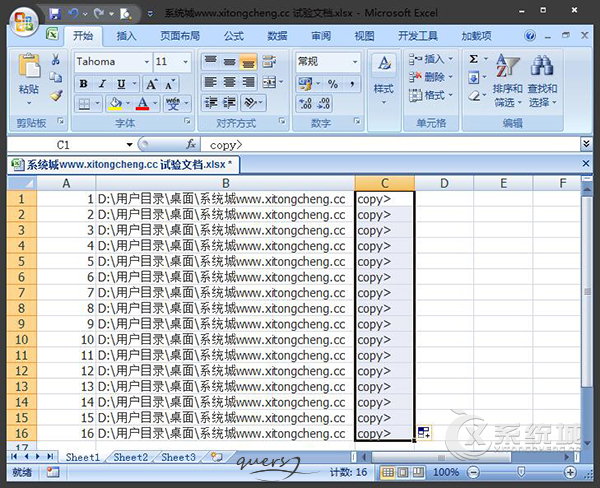Apply percent style
The width and height of the screenshot is (600, 488).
(x=333, y=84)
